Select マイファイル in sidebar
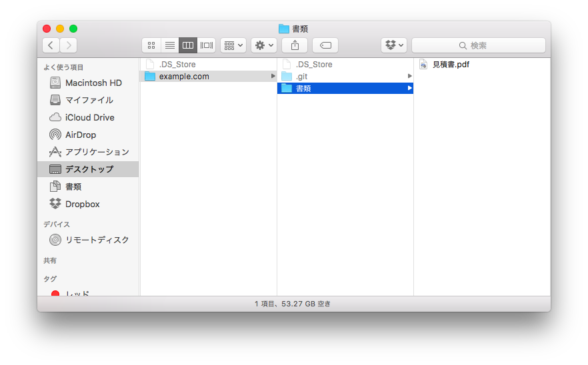 (89, 100)
